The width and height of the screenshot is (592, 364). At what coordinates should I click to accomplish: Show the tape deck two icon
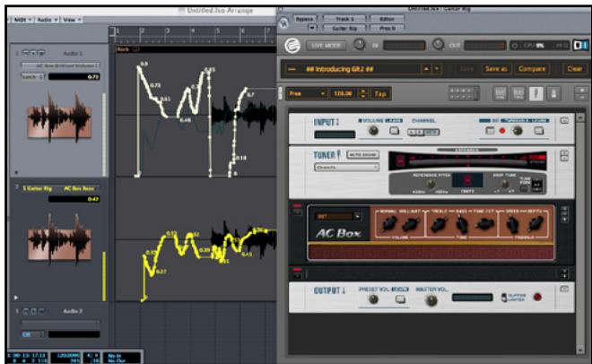click(518, 93)
